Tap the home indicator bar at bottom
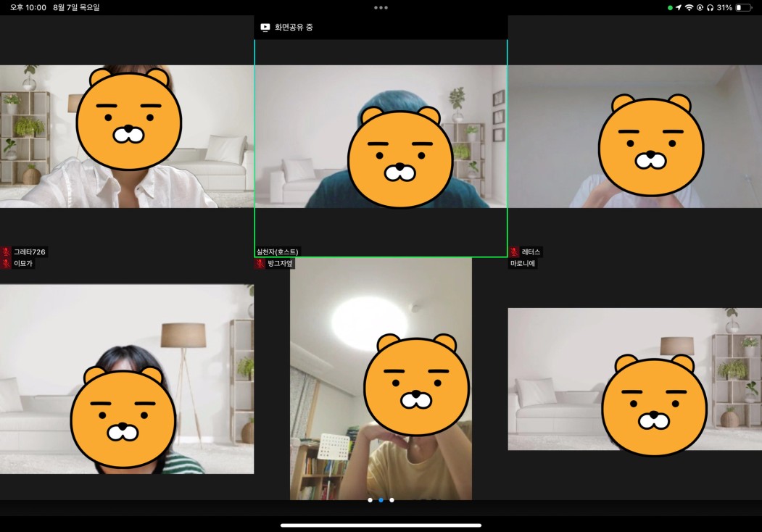This screenshot has height=532, width=762. pos(381,525)
